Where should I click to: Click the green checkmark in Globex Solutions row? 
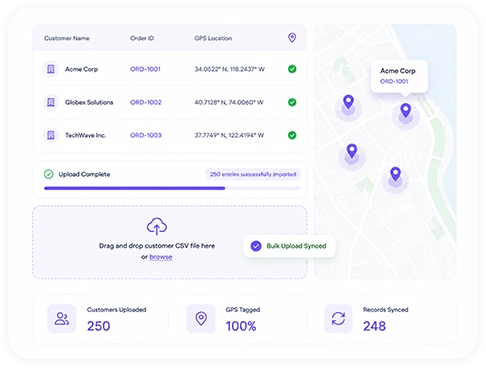(292, 102)
